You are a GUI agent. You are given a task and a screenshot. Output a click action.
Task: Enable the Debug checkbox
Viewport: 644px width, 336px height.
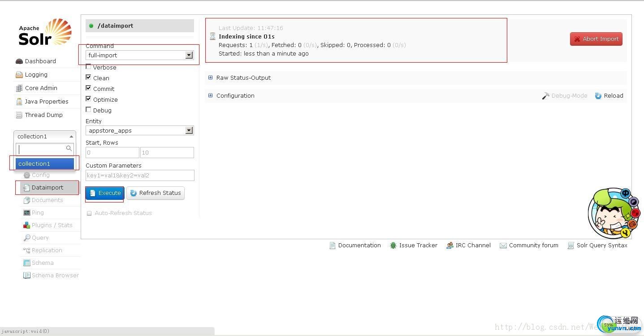pyautogui.click(x=88, y=110)
